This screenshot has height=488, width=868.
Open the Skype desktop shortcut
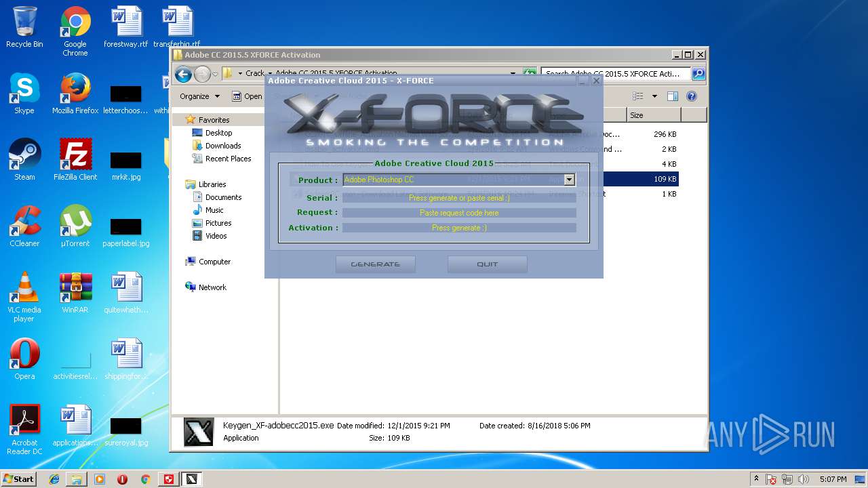(x=24, y=94)
